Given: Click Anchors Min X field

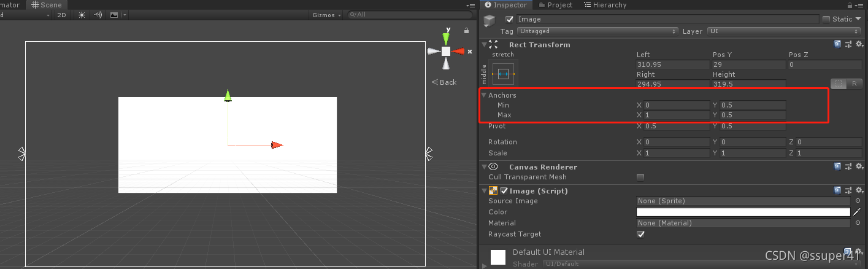Looking at the screenshot, I should (x=677, y=105).
